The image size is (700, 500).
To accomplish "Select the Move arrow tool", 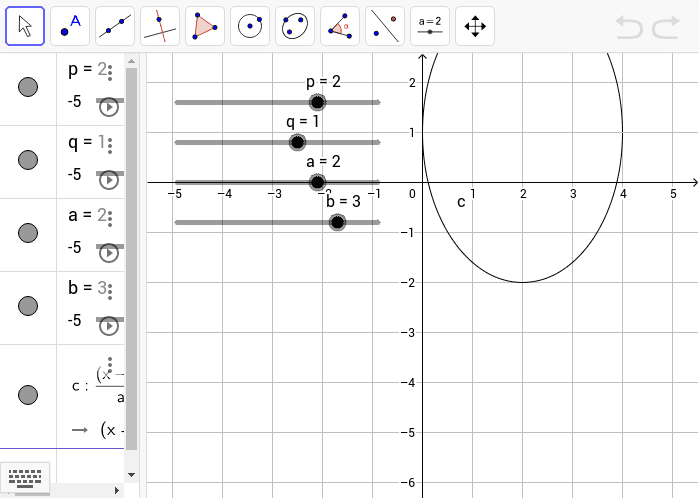I will coord(25,26).
